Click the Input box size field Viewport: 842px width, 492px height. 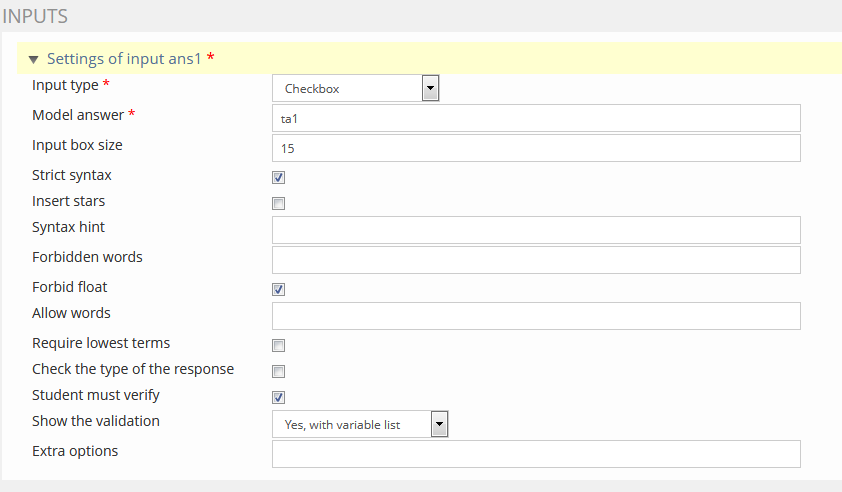click(x=536, y=148)
